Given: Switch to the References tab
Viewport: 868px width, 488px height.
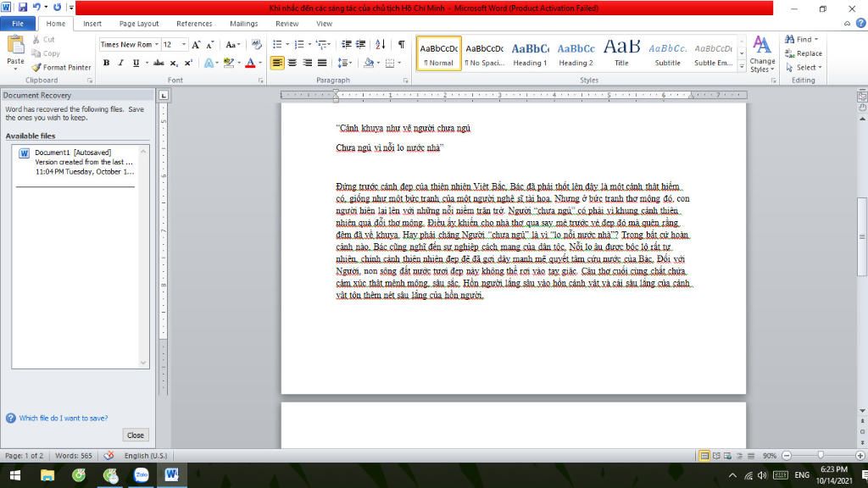Looking at the screenshot, I should pyautogui.click(x=194, y=23).
